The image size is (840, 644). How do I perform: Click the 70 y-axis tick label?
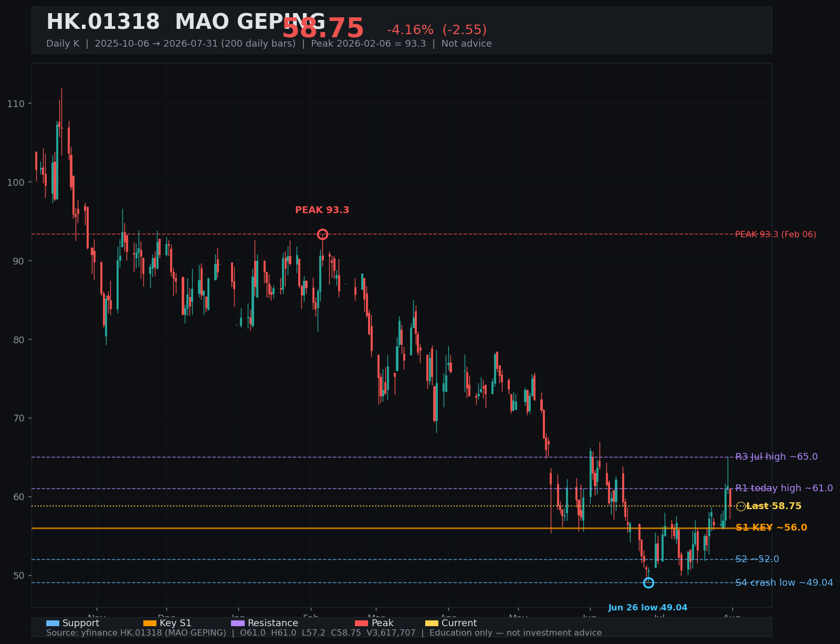click(x=18, y=418)
